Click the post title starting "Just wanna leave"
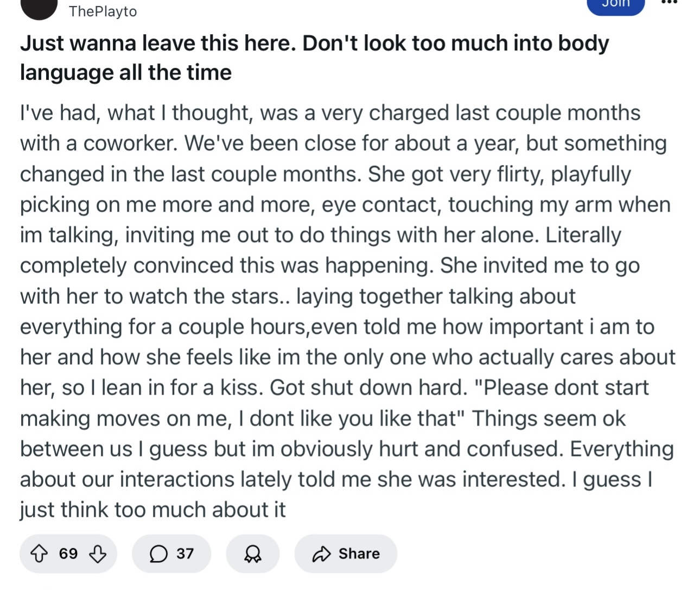This screenshot has height=590, width=700. coord(314,43)
